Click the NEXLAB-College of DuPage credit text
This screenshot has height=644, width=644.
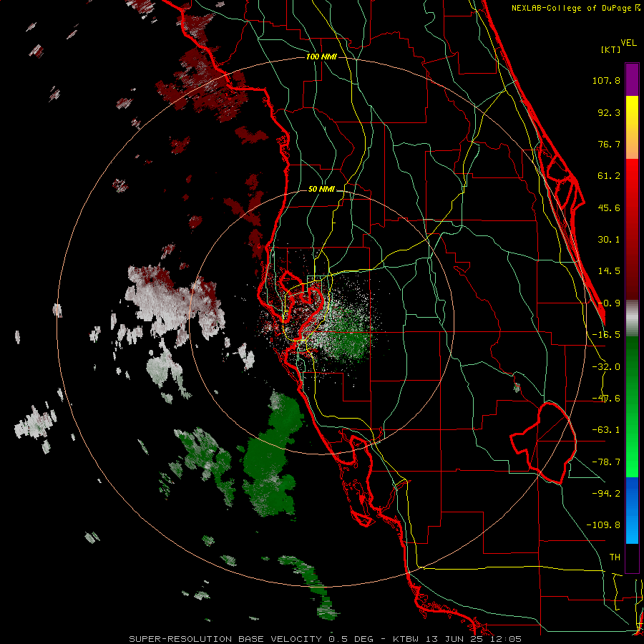571,8
